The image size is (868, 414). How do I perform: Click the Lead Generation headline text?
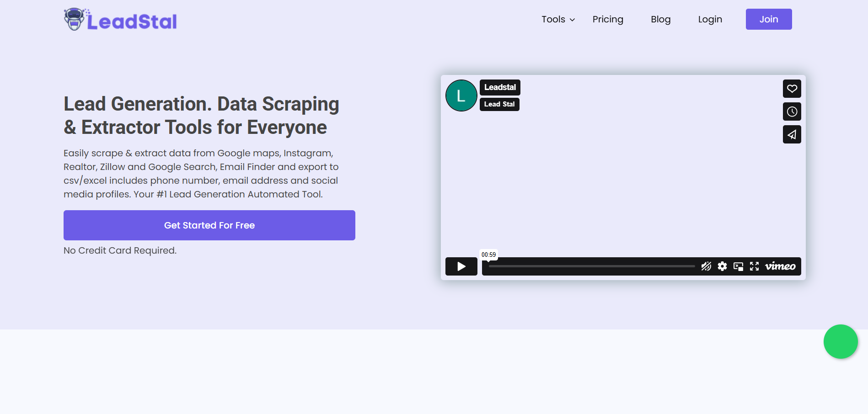click(201, 116)
